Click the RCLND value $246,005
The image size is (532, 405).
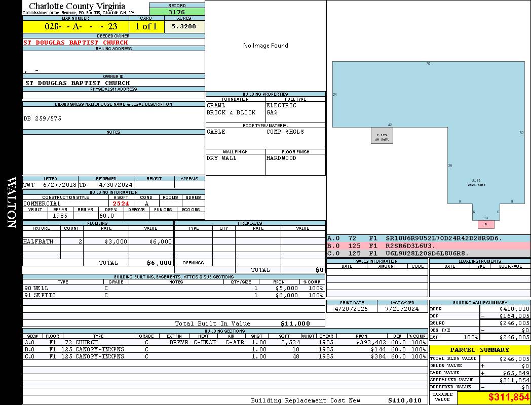[x=514, y=323]
